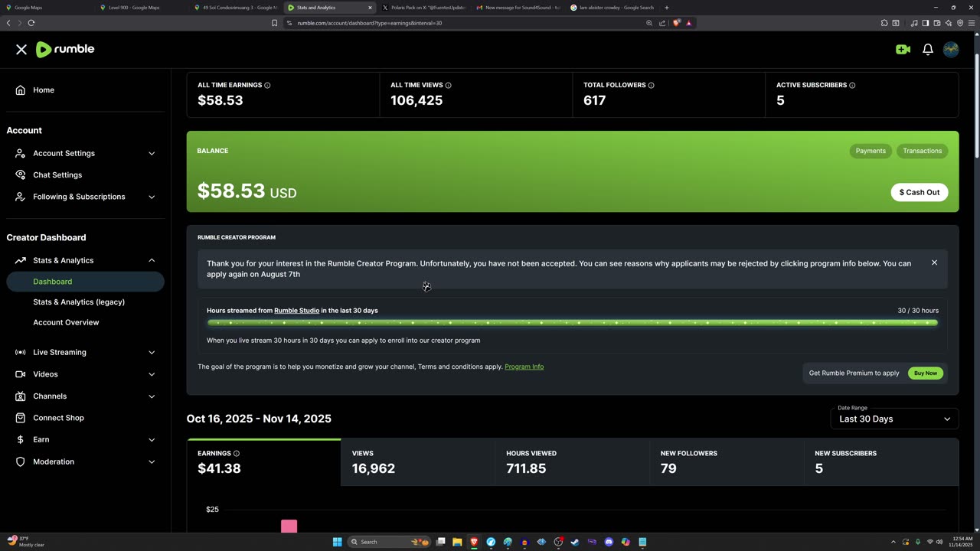Click the Windows taskbar search box
Screen dimensions: 980x551
tap(390, 542)
